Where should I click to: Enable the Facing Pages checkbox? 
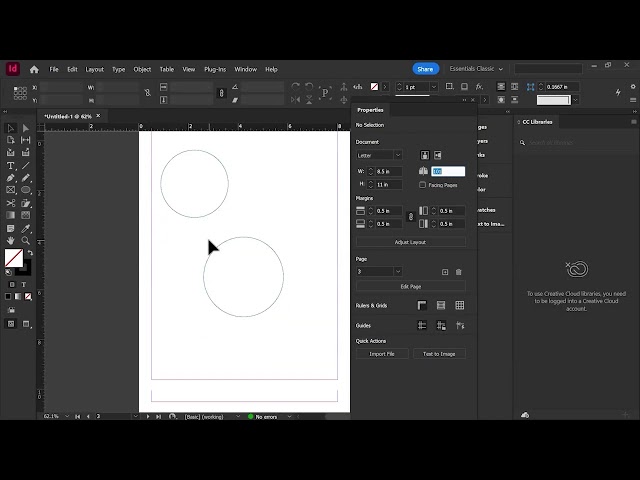[x=422, y=185]
